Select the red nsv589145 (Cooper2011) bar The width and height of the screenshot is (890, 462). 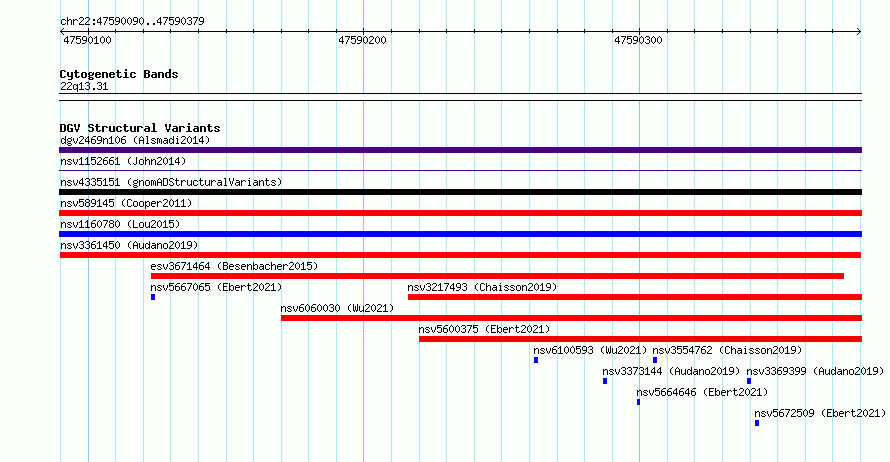(x=460, y=213)
